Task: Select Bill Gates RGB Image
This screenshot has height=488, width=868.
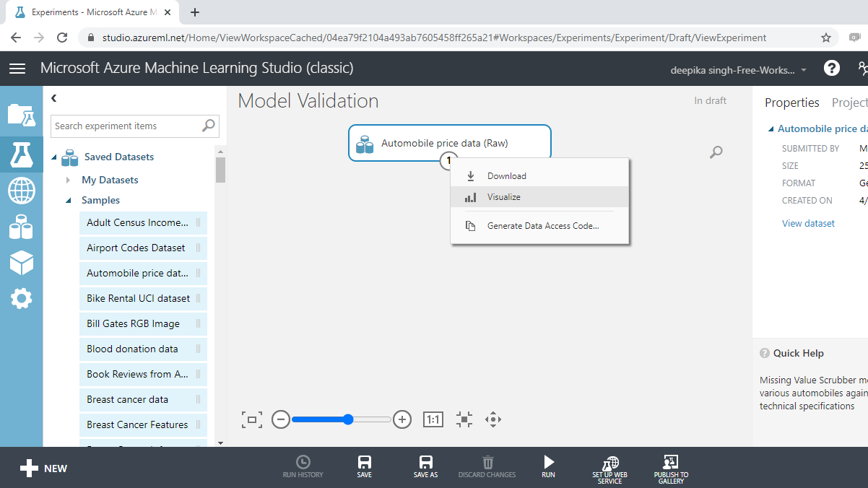Action: (x=144, y=323)
